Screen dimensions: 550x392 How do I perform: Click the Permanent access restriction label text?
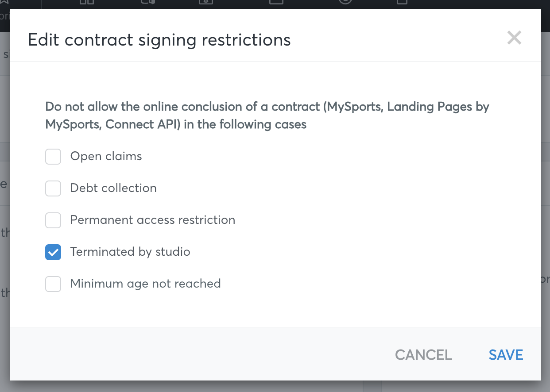tap(153, 220)
